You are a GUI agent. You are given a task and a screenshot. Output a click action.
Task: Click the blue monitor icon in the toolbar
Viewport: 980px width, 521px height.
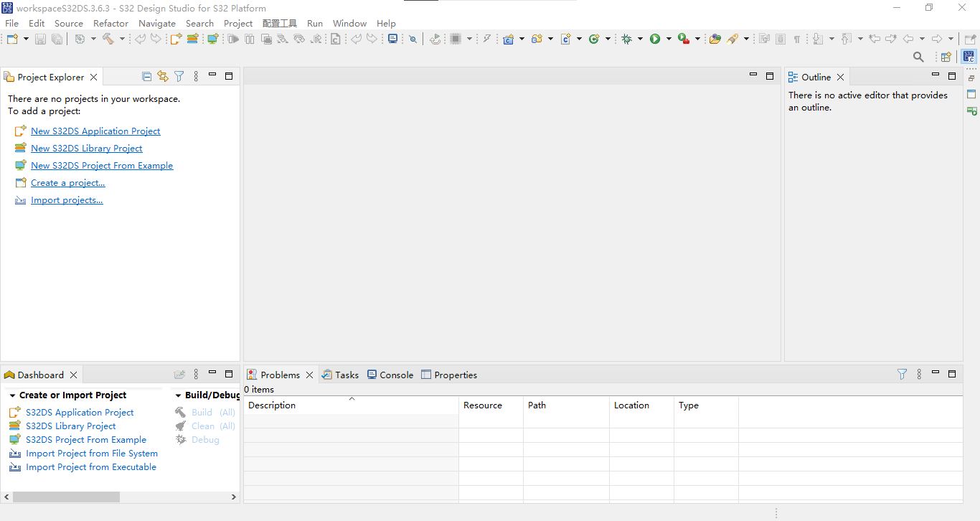pos(392,39)
